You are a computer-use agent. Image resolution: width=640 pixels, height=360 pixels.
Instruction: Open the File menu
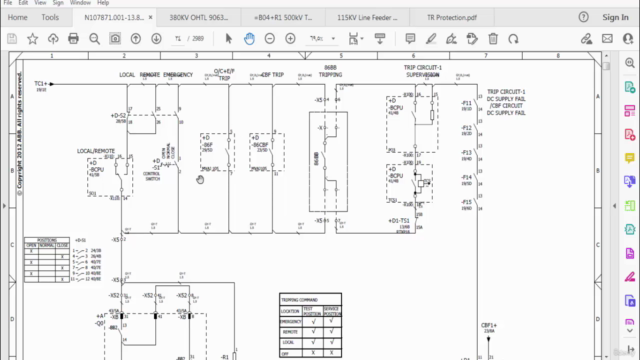point(8,2)
